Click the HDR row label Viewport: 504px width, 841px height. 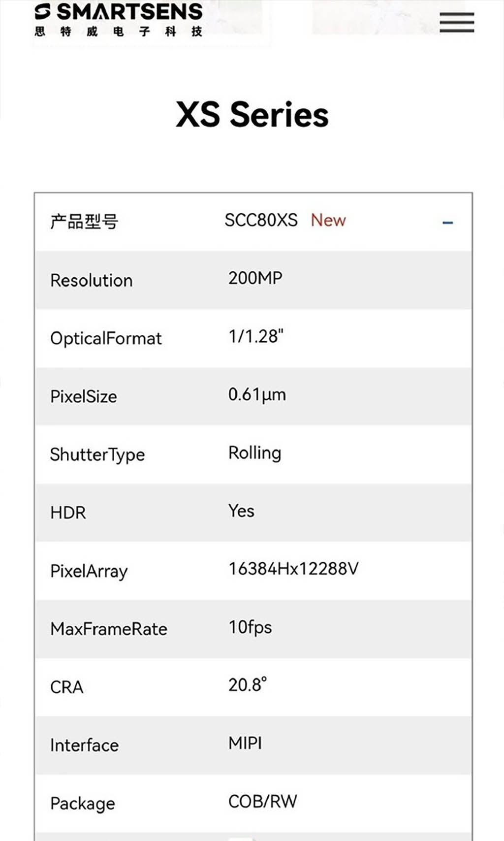coord(68,513)
